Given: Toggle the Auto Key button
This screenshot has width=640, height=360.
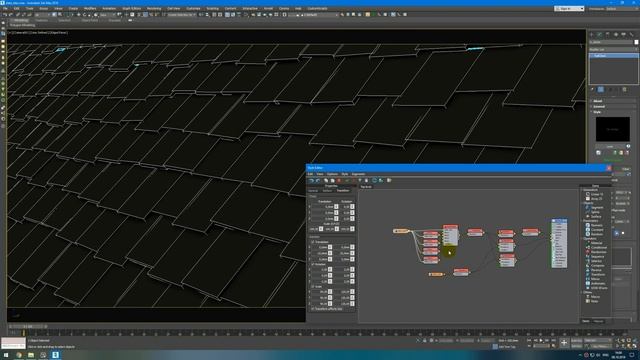Looking at the screenshot, I should pyautogui.click(x=576, y=340).
